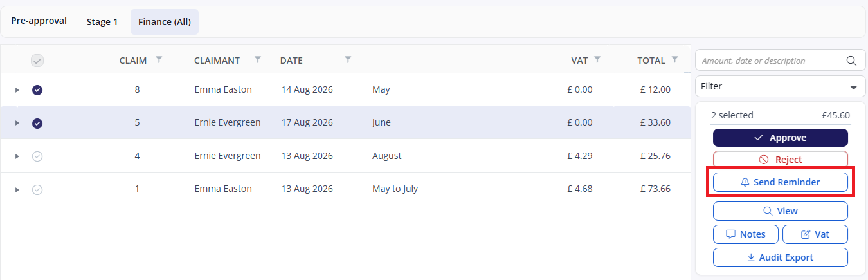Click the Send Reminder button
This screenshot has width=868, height=280.
781,182
